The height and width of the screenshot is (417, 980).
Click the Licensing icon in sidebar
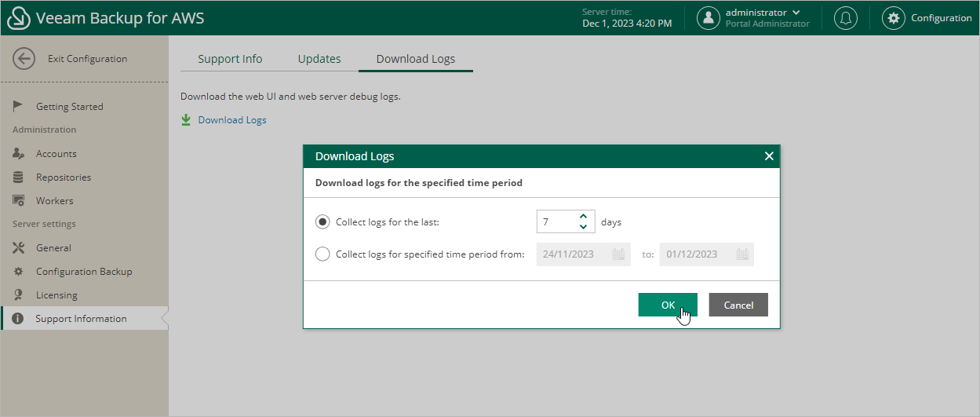(x=19, y=295)
